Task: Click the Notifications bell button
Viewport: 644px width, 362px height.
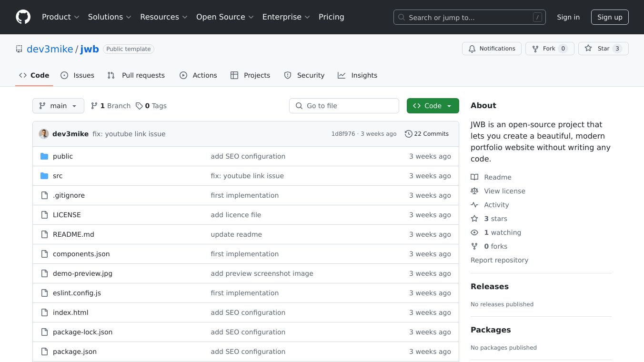Action: (x=491, y=49)
